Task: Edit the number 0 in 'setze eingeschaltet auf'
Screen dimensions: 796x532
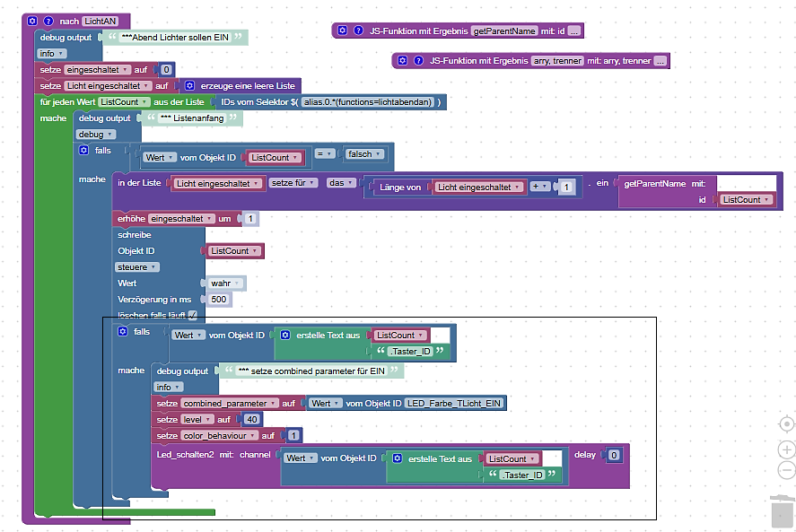Action: click(x=166, y=70)
